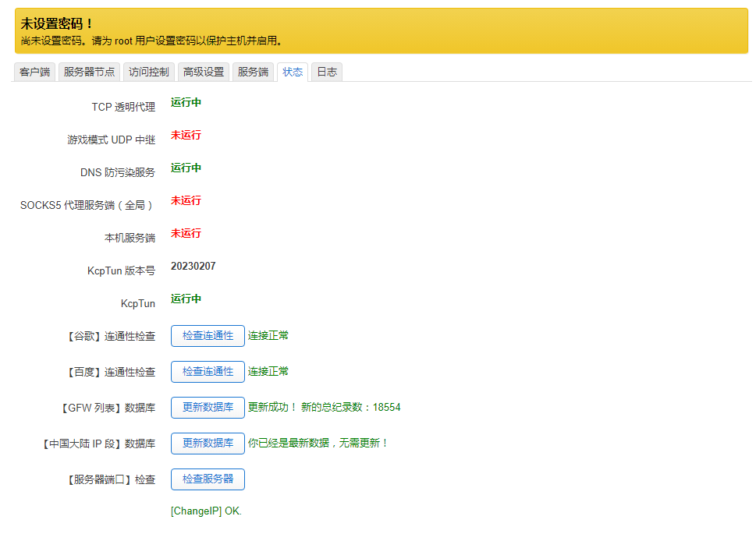Click the DNS 防污染服务 label
Screen dimensions: 756x548
118,172
